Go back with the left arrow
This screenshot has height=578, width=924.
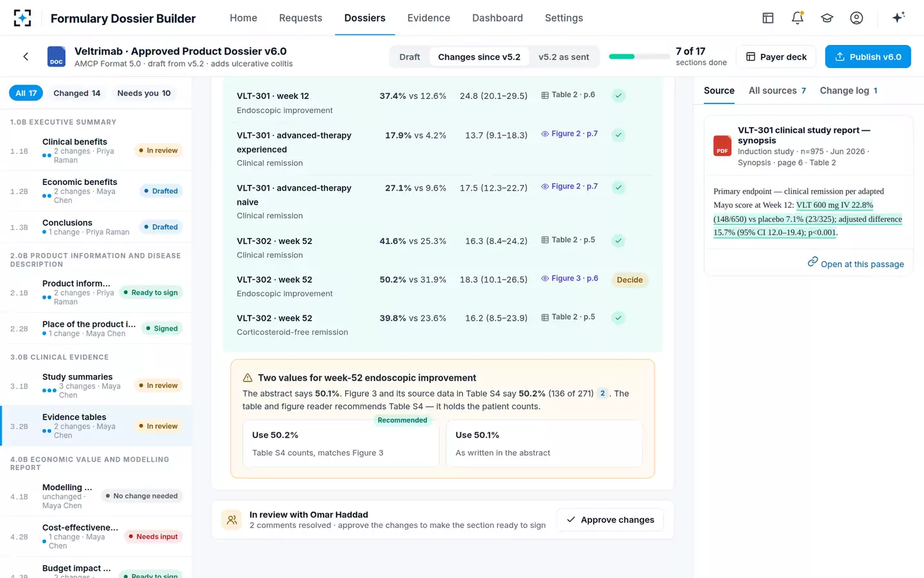tap(26, 57)
